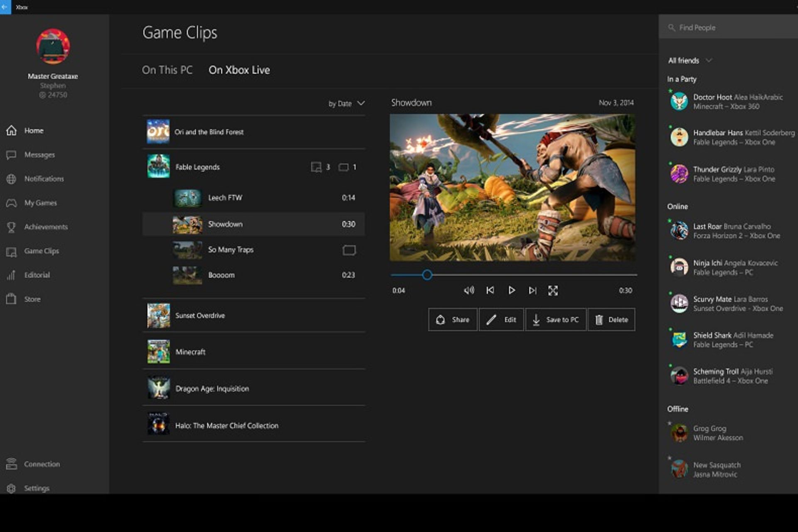Click the Master Greataxe profile avatar
The image size is (798, 532).
pos(53,46)
